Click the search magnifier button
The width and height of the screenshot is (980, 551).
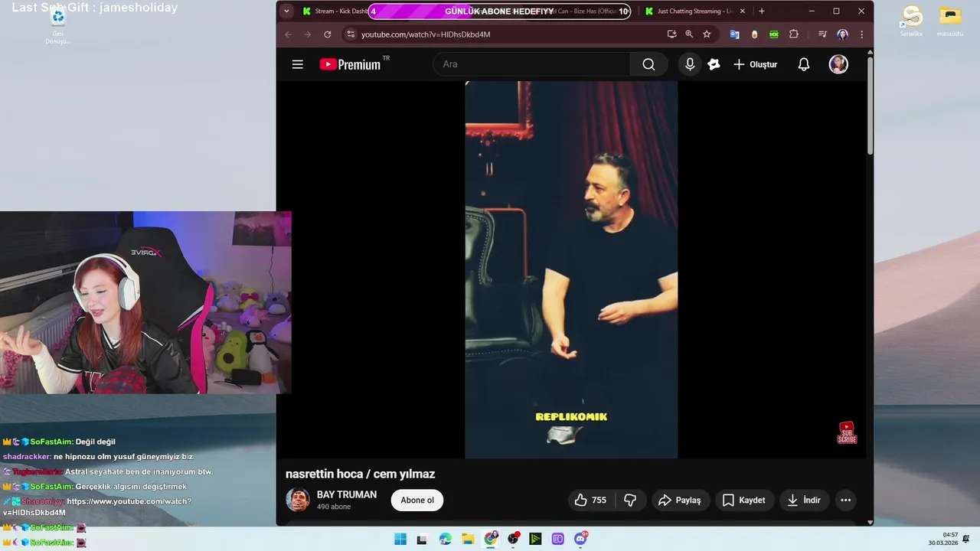pos(648,64)
